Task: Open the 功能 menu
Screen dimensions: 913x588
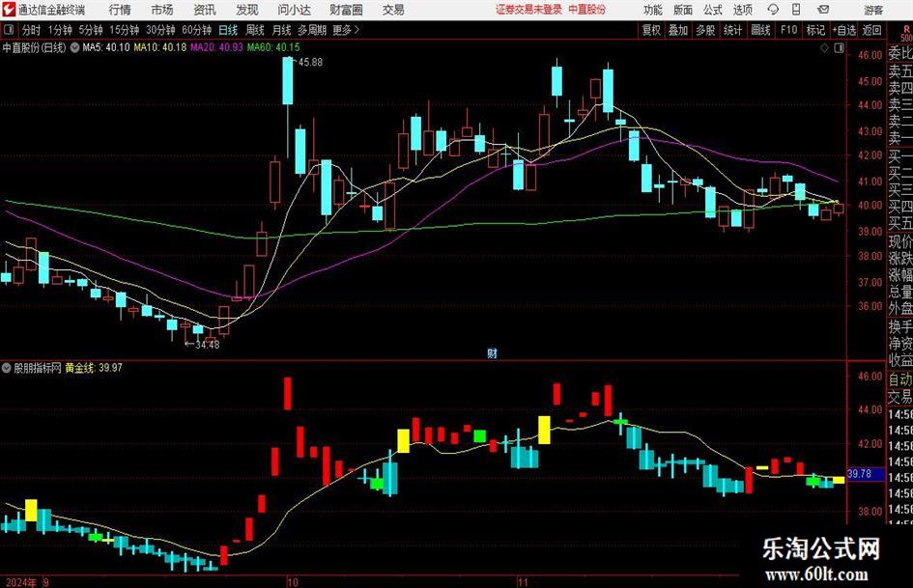Action: coord(653,10)
